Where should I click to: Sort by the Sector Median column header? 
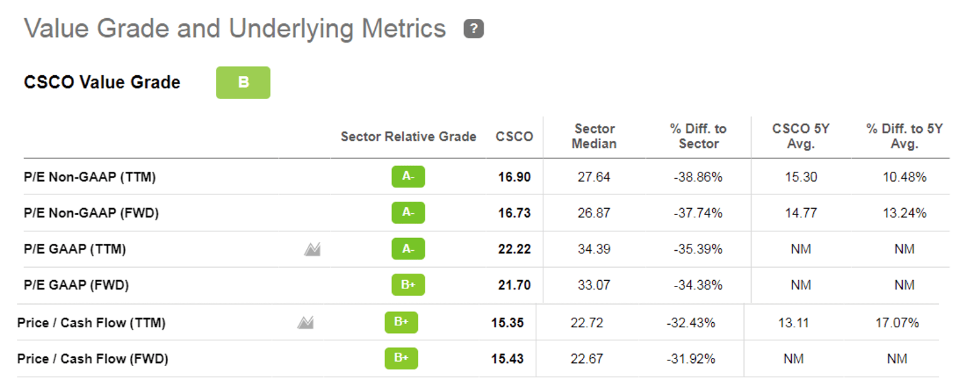tap(595, 135)
